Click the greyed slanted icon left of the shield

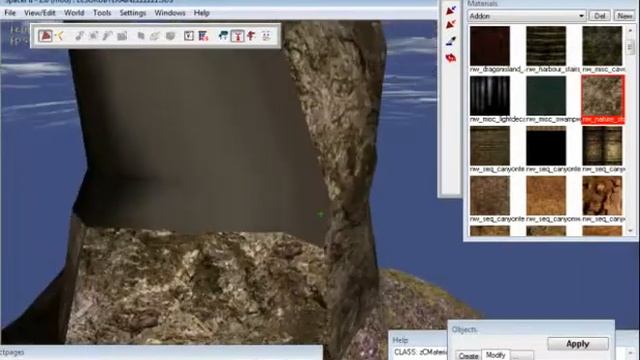pos(155,36)
